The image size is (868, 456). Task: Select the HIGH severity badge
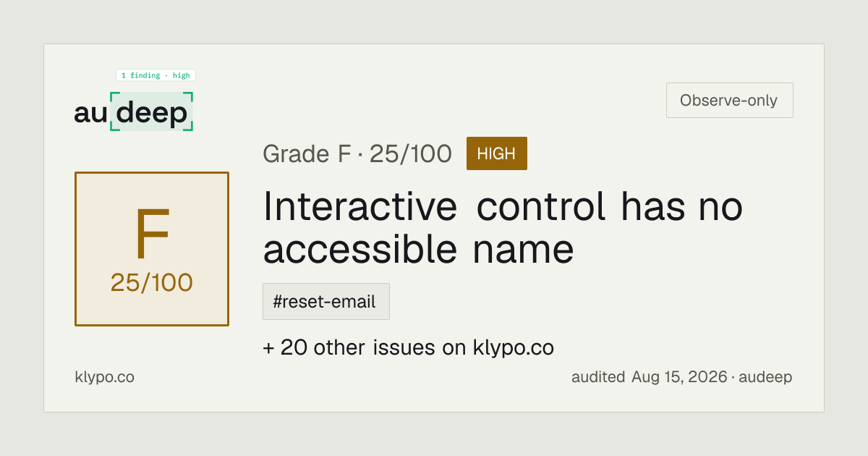point(497,153)
